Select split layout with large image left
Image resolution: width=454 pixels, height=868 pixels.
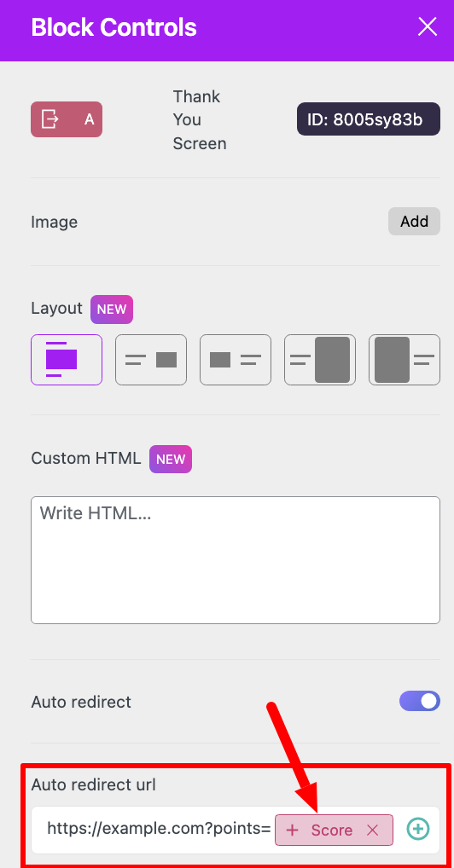tap(405, 360)
